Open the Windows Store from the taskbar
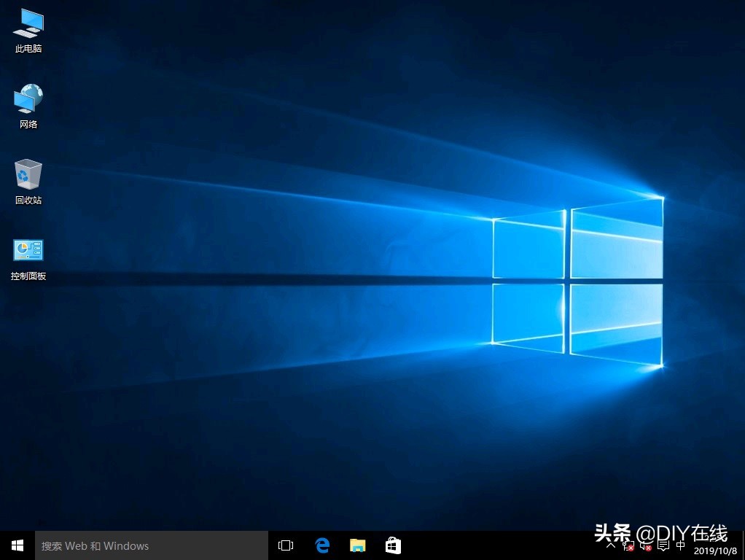 tap(393, 545)
